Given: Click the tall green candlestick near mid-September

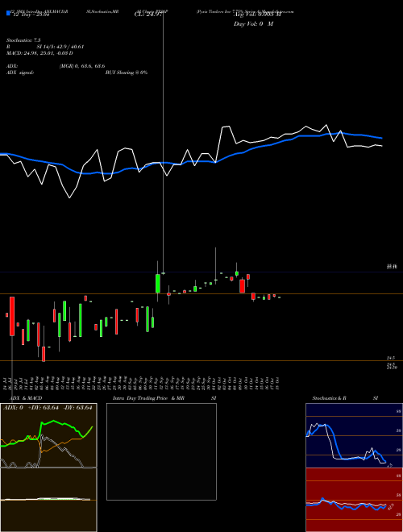Looking at the screenshot, I should [158, 283].
